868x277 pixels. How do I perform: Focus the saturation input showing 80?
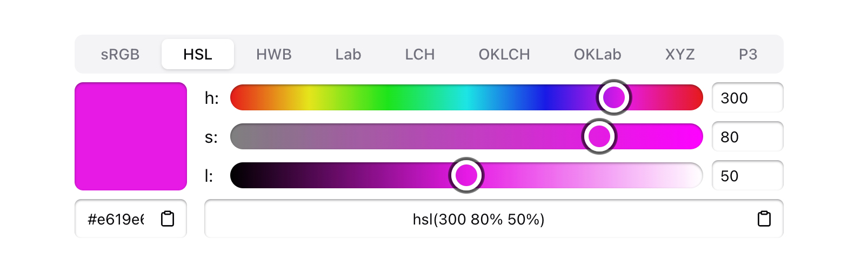click(x=747, y=137)
